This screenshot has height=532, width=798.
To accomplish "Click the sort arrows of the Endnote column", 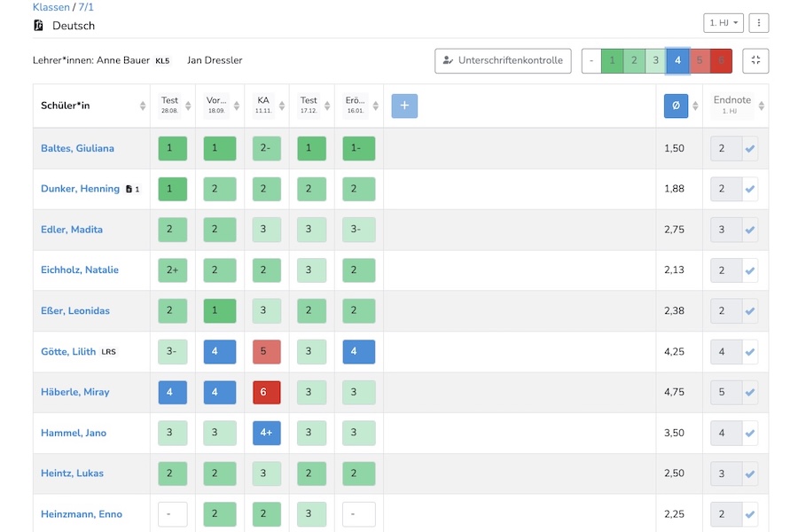I will 762,106.
